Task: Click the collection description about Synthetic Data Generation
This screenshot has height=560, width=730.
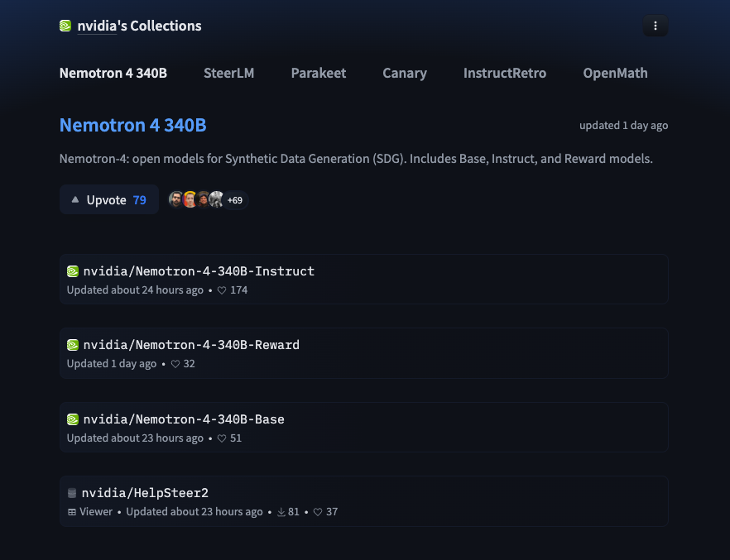Action: click(x=356, y=159)
